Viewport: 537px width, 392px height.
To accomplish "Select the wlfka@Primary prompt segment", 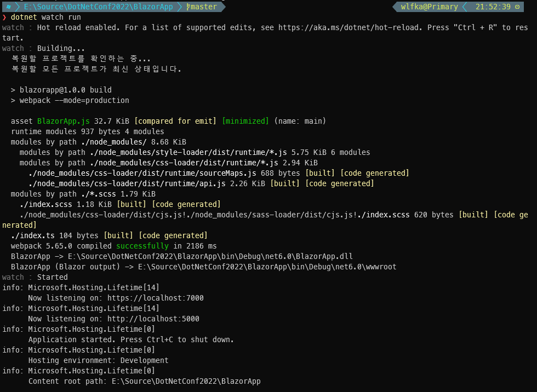I will pyautogui.click(x=430, y=7).
